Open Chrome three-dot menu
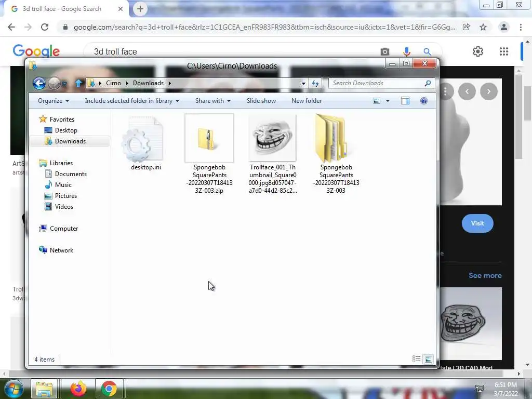The image size is (532, 399). point(521,27)
